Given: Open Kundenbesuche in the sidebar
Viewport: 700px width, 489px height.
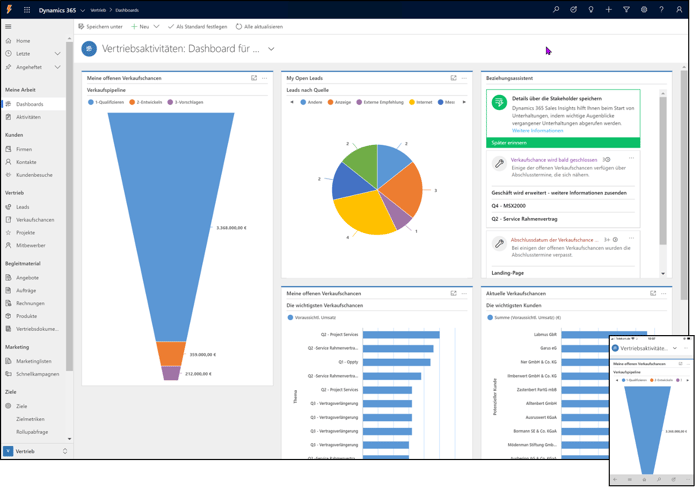Looking at the screenshot, I should 33,175.
